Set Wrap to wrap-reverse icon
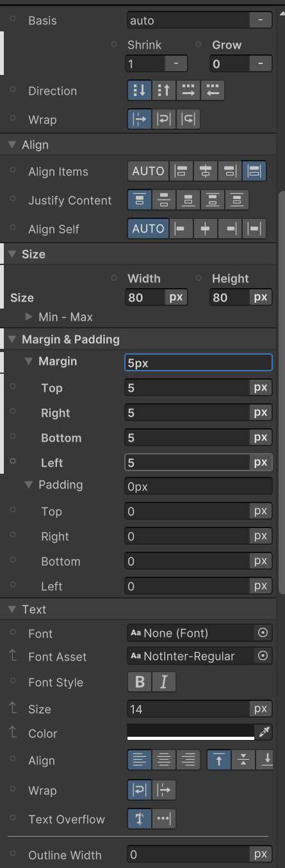This screenshot has height=868, width=285. tap(188, 120)
